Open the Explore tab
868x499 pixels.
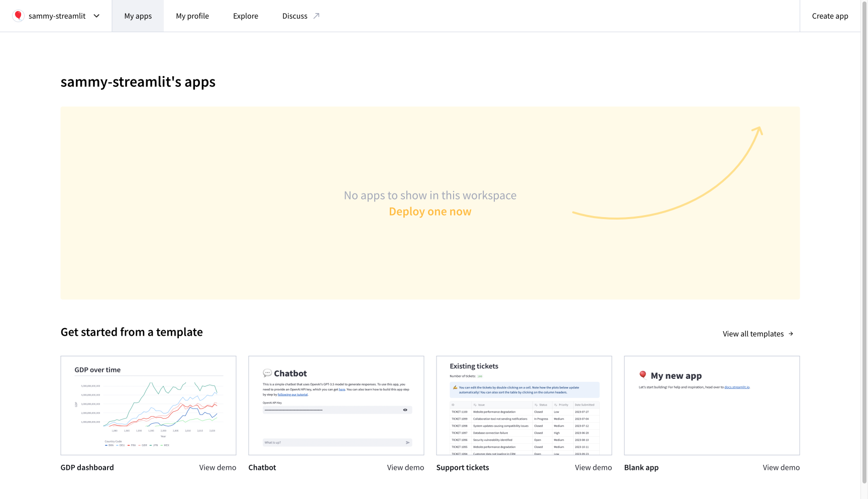pyautogui.click(x=245, y=16)
